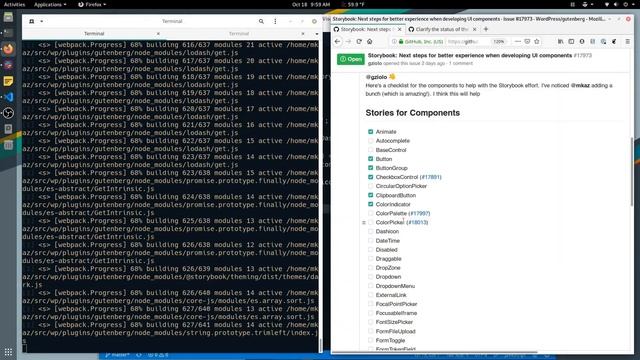640x360 pixels.
Task: Click the DropdownMenu list item text
Action: [x=395, y=286]
